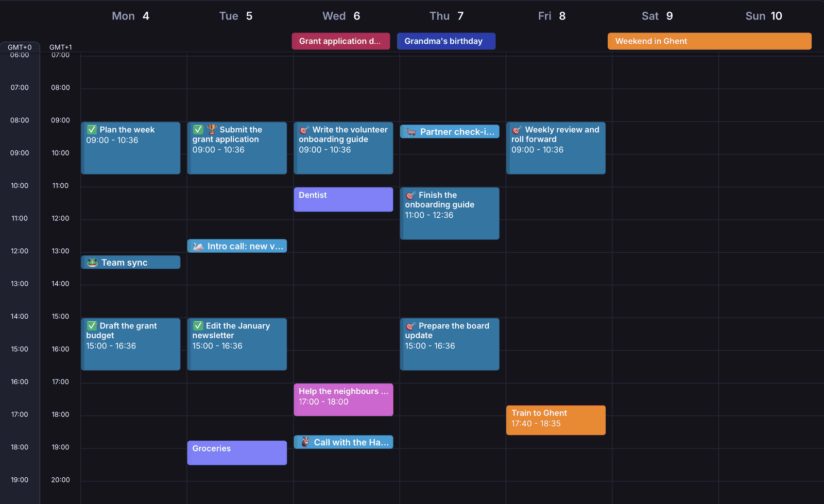Click trophy icon on Submit grant application
The height and width of the screenshot is (504, 824).
click(x=212, y=129)
